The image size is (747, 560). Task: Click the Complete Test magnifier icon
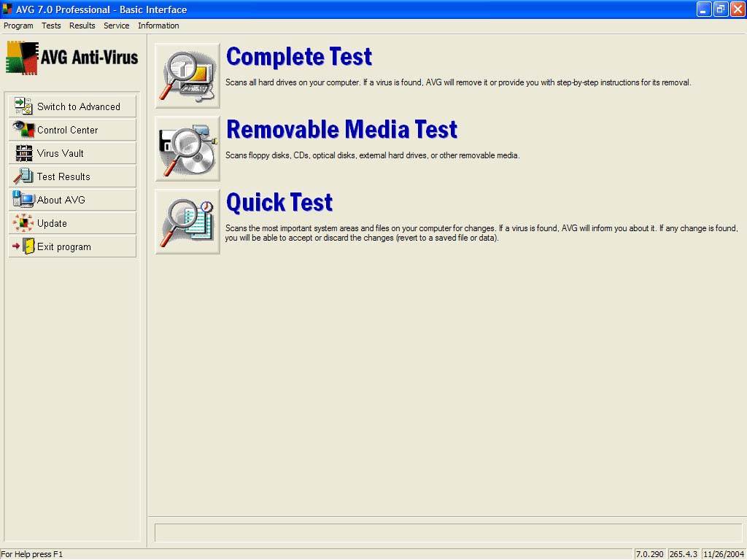pos(187,76)
